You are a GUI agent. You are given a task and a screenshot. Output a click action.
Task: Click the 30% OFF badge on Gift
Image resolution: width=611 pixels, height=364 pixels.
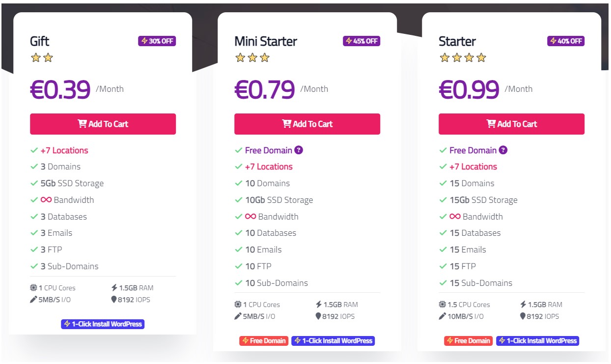click(x=157, y=41)
